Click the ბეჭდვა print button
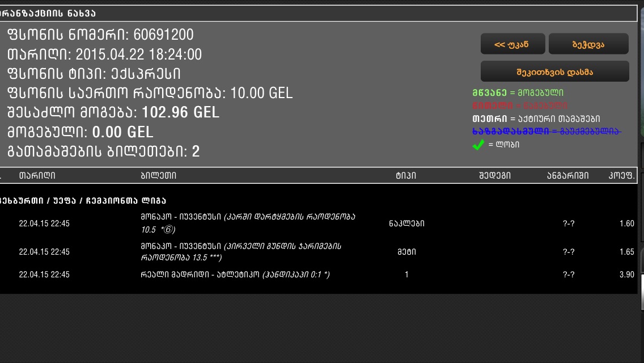This screenshot has width=644, height=363. [x=588, y=44]
